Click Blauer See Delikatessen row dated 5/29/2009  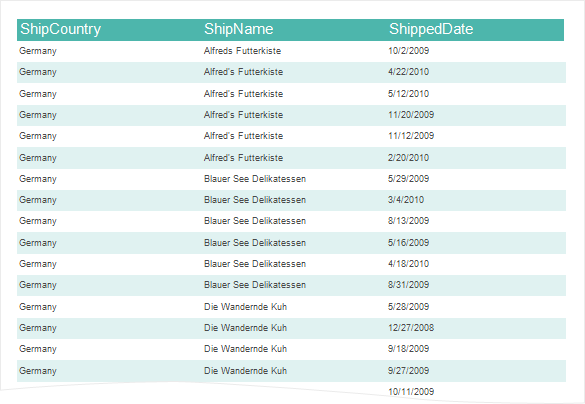tap(291, 179)
